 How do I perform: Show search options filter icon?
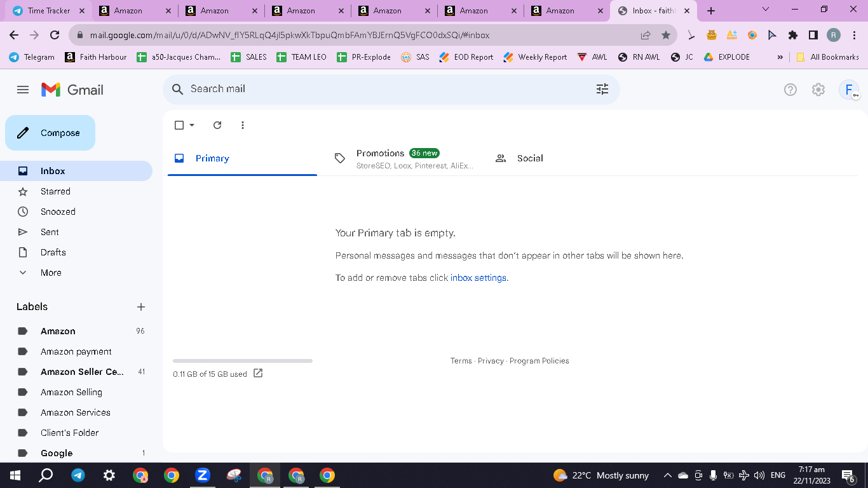[602, 89]
